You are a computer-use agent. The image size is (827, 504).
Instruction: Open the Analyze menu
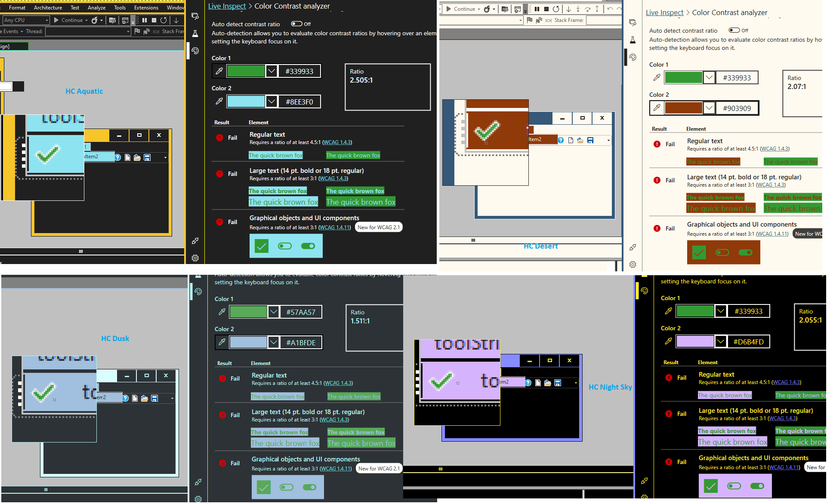point(96,8)
